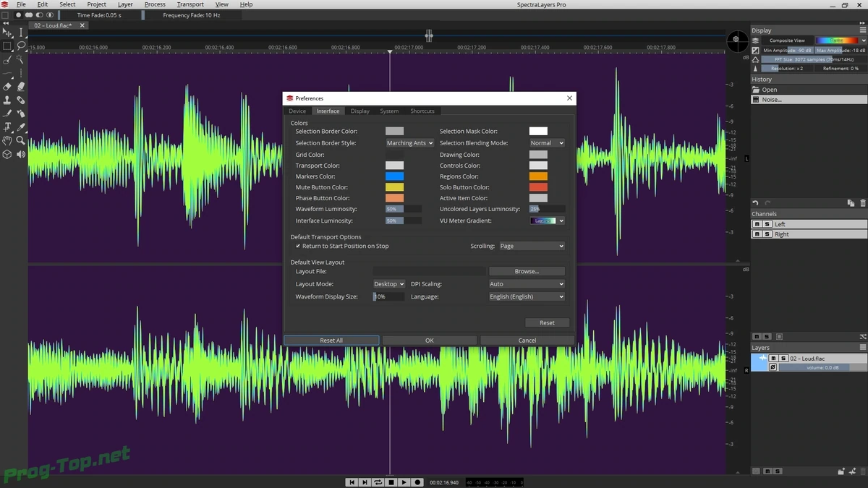
Task: Select the brush selection tool
Action: (x=7, y=60)
